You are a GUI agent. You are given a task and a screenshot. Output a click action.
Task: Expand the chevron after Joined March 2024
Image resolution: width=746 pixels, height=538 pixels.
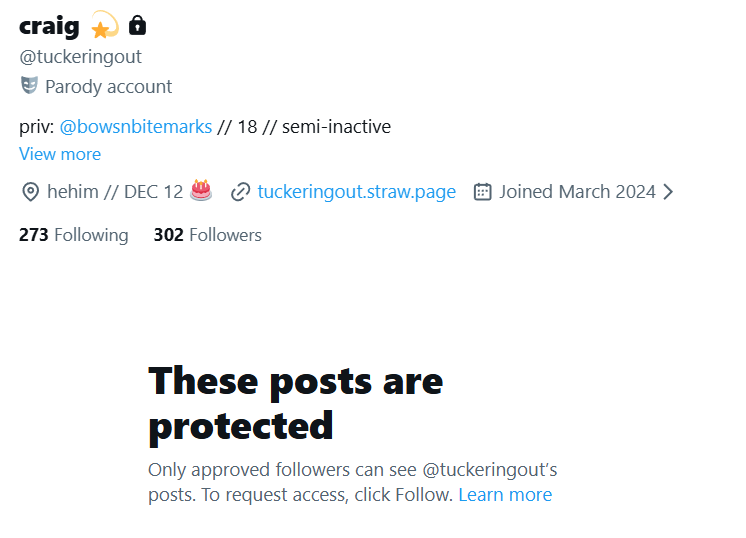(668, 191)
